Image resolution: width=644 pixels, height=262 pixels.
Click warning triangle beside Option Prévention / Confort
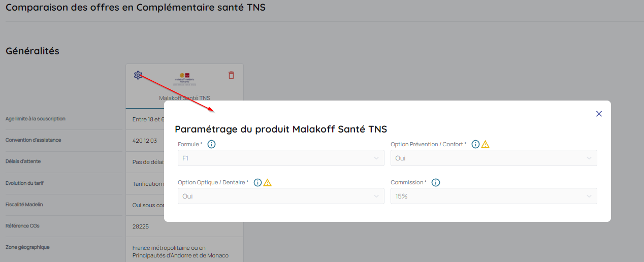pyautogui.click(x=485, y=144)
